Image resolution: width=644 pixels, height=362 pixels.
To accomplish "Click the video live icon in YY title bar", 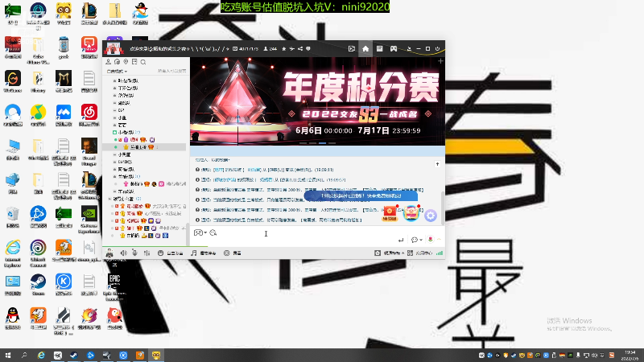I will click(x=352, y=48).
